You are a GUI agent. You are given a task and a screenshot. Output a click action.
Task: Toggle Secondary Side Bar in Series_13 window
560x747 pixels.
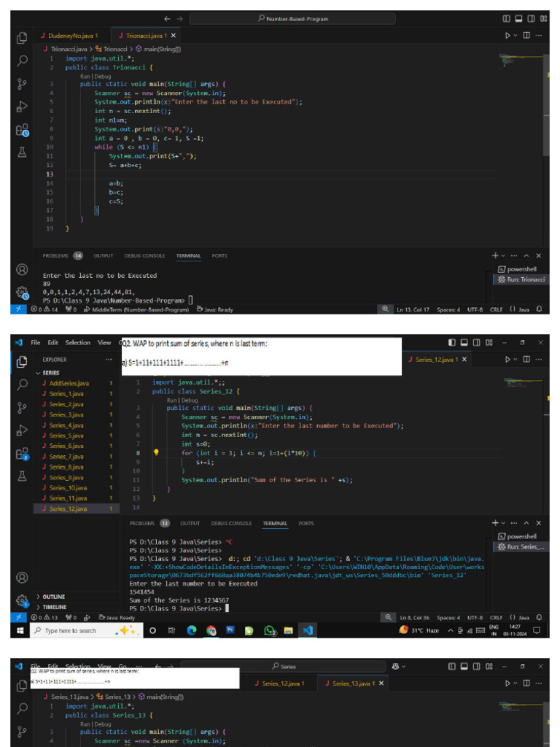(477, 665)
